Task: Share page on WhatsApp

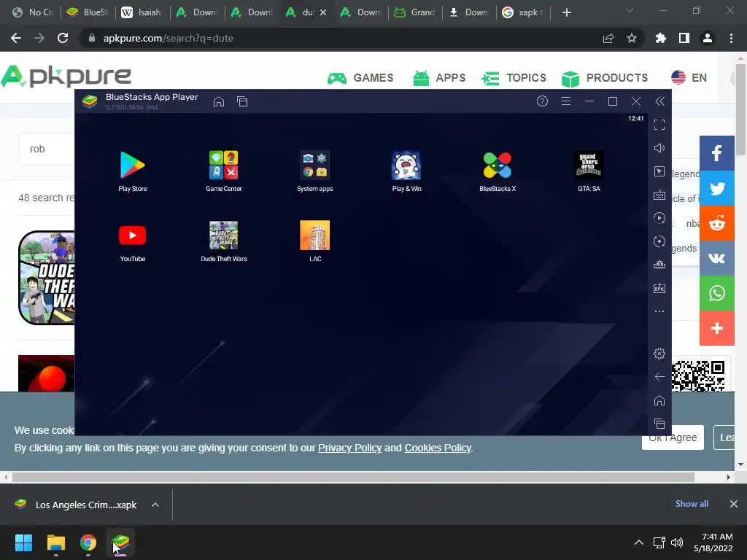Action: tap(716, 293)
